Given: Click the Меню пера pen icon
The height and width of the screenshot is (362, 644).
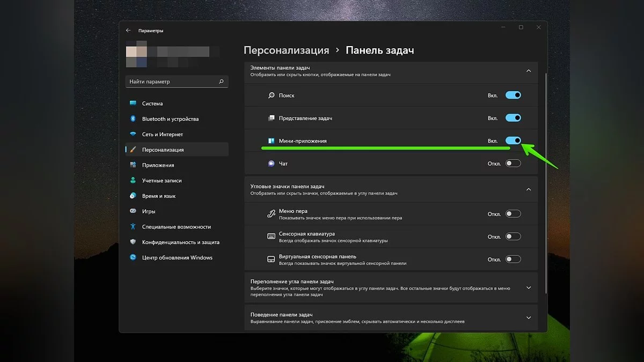Looking at the screenshot, I should (x=271, y=214).
